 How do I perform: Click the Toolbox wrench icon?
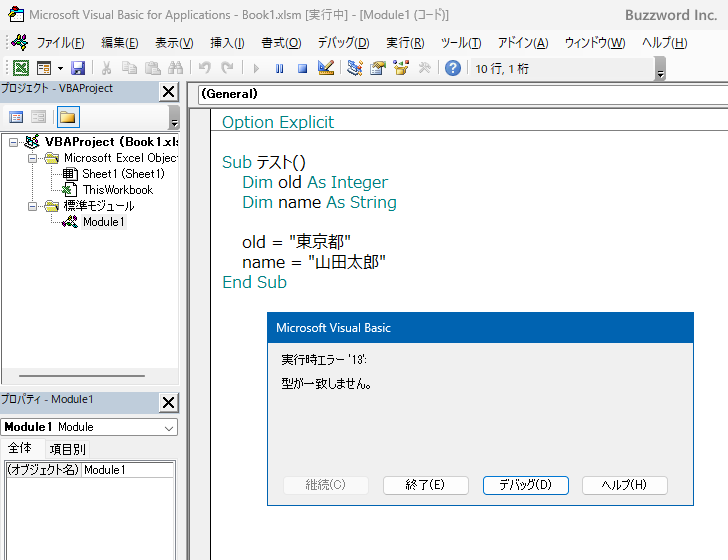424,68
